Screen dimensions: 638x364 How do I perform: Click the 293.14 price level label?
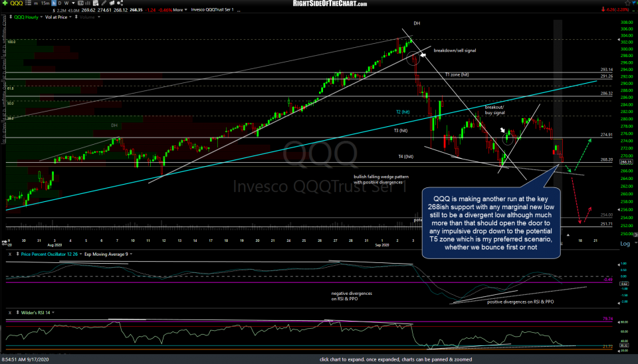(x=606, y=70)
